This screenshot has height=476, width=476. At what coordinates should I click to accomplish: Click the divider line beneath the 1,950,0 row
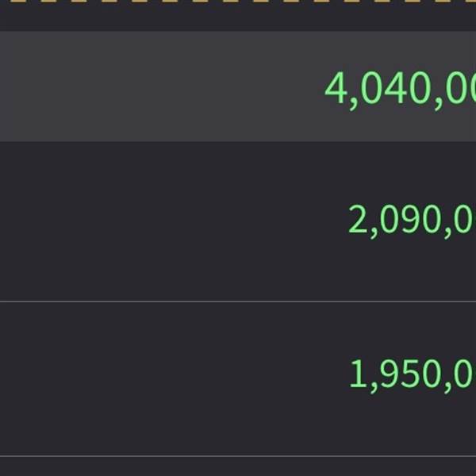(238, 455)
